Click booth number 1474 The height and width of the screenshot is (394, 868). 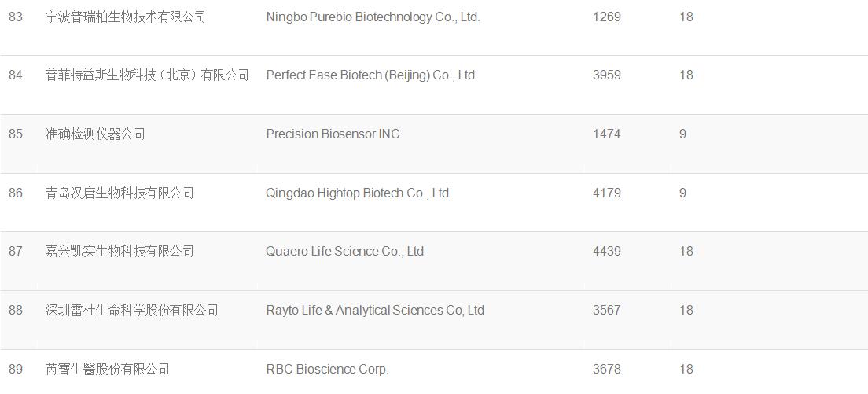point(607,134)
